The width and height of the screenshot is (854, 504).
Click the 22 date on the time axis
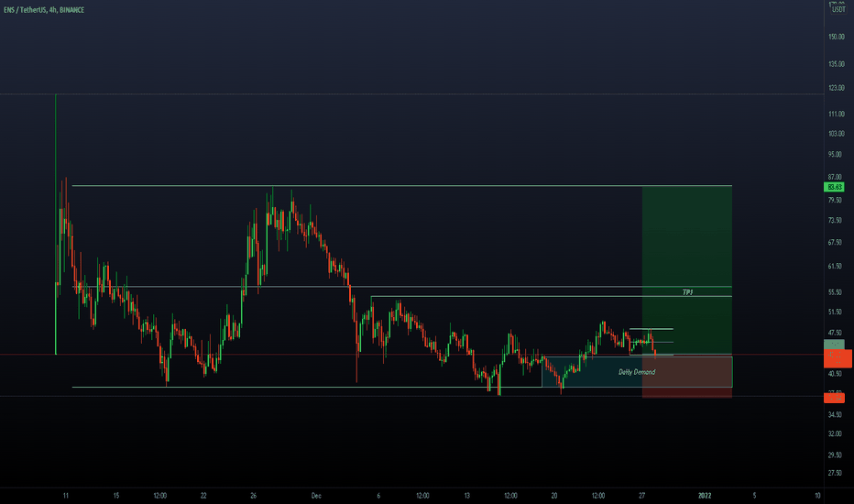(203, 496)
